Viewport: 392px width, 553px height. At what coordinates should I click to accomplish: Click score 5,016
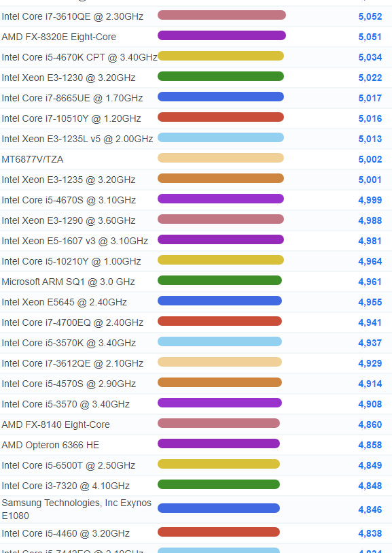point(370,119)
